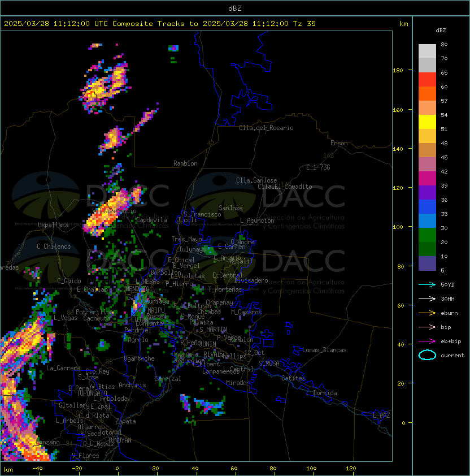The image size is (470, 476).
Task: Select the dark green 10 dBZ swatch
Action: click(x=427, y=249)
